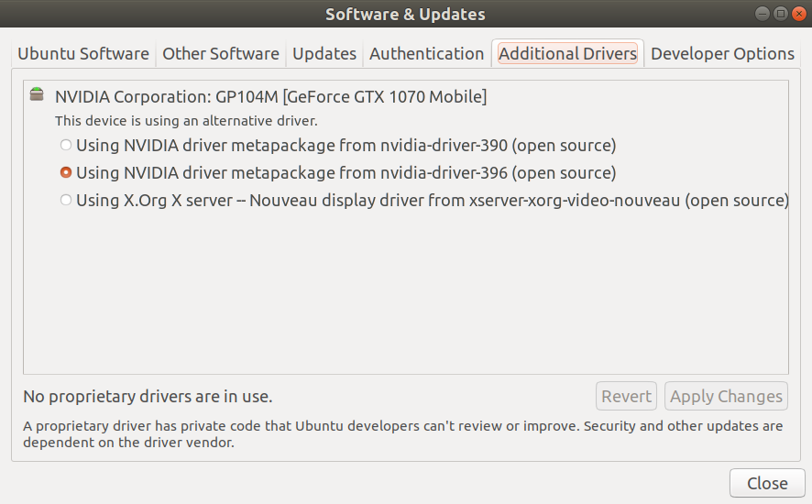Open the Other Software tab
The image size is (812, 504).
(221, 54)
